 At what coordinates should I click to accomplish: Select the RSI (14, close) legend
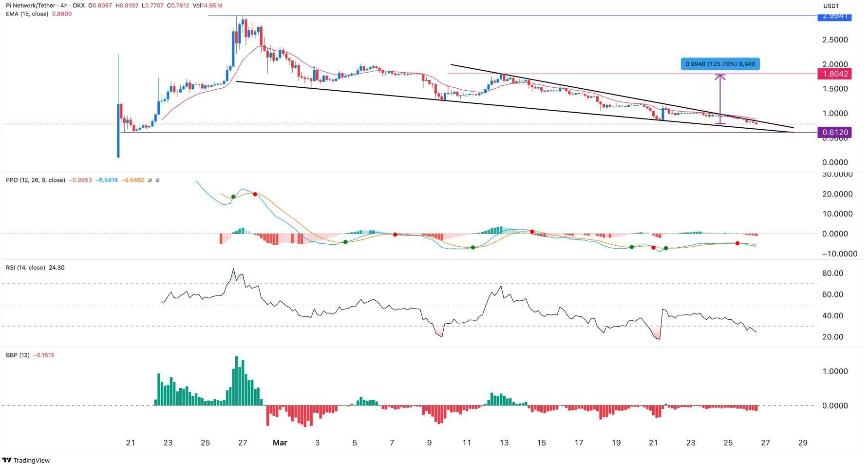[25, 268]
